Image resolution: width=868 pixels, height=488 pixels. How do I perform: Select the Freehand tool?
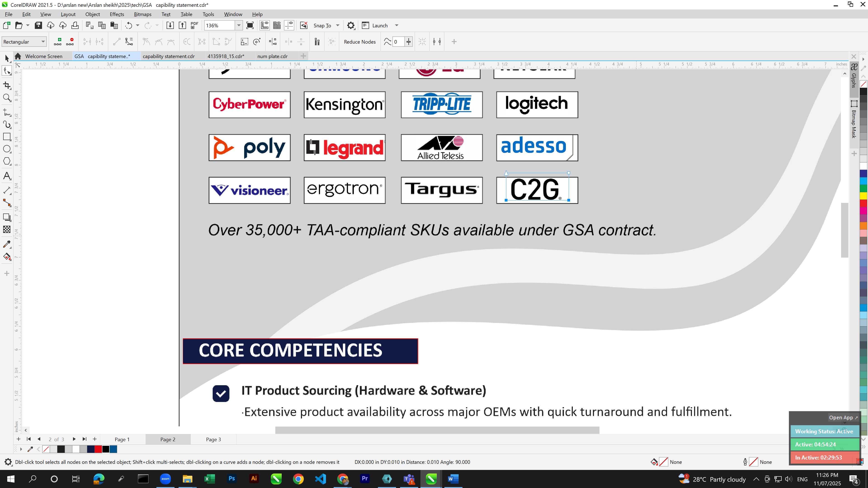click(7, 112)
